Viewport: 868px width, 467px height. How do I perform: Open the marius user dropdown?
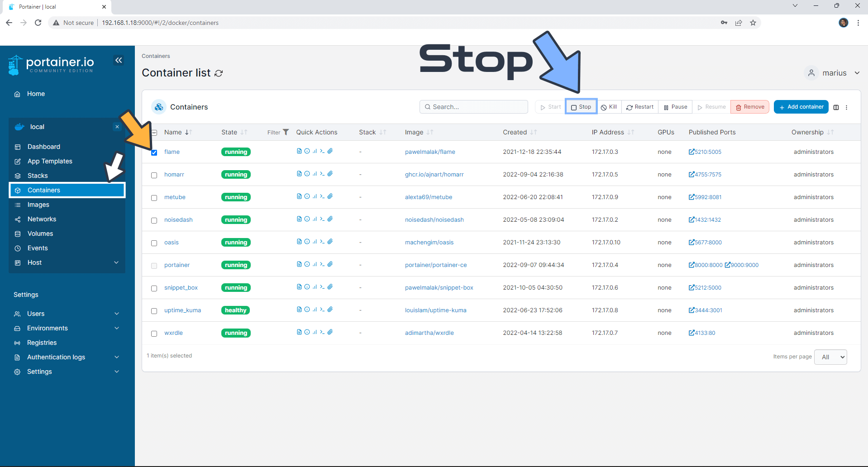pos(833,73)
